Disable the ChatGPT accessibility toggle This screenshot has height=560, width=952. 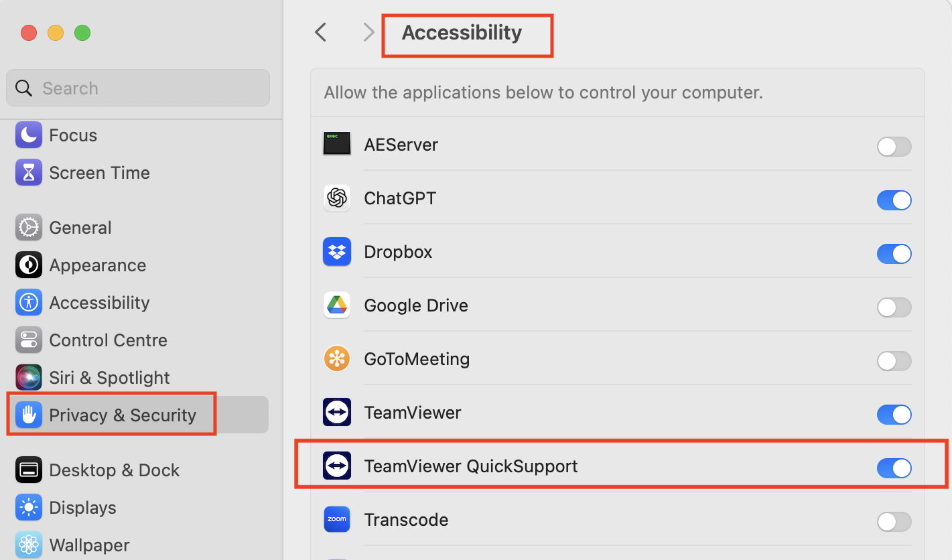click(894, 200)
